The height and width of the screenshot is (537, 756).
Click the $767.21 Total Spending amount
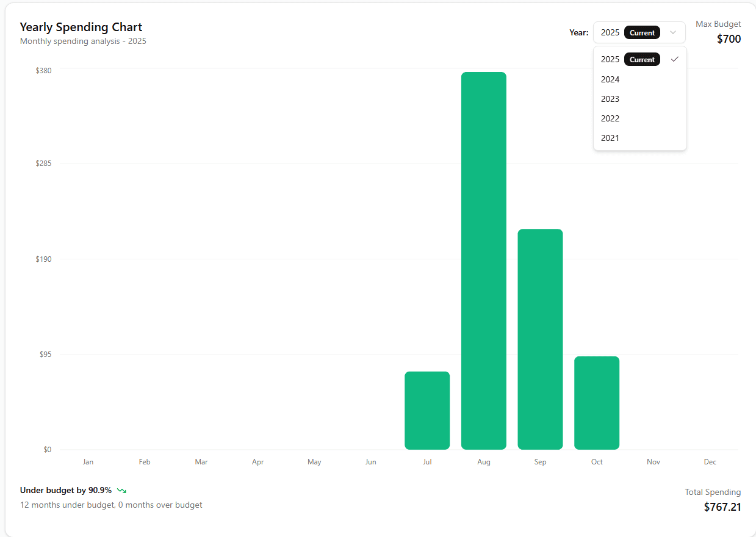(x=722, y=506)
